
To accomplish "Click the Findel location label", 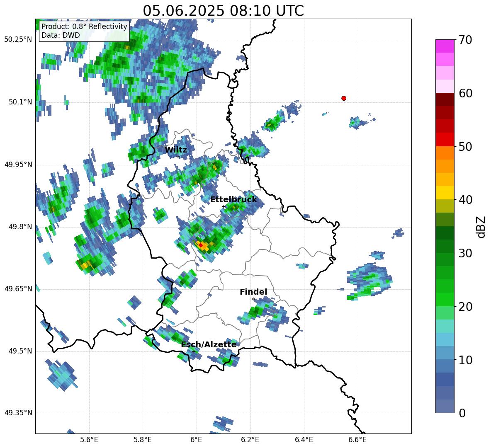I will tap(253, 292).
